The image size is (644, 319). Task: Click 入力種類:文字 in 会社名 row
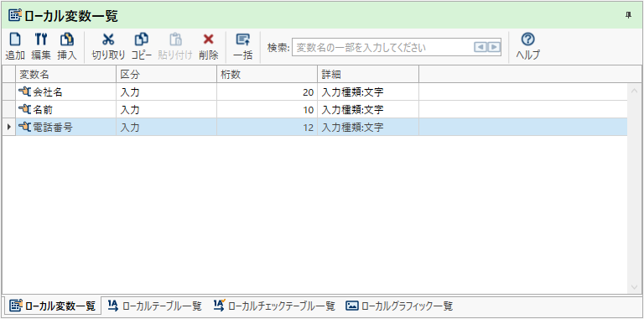(x=368, y=92)
